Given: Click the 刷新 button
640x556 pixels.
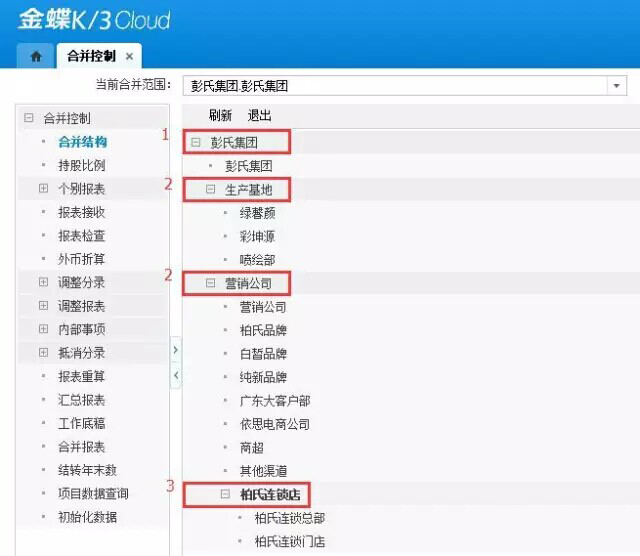Looking at the screenshot, I should coord(220,116).
